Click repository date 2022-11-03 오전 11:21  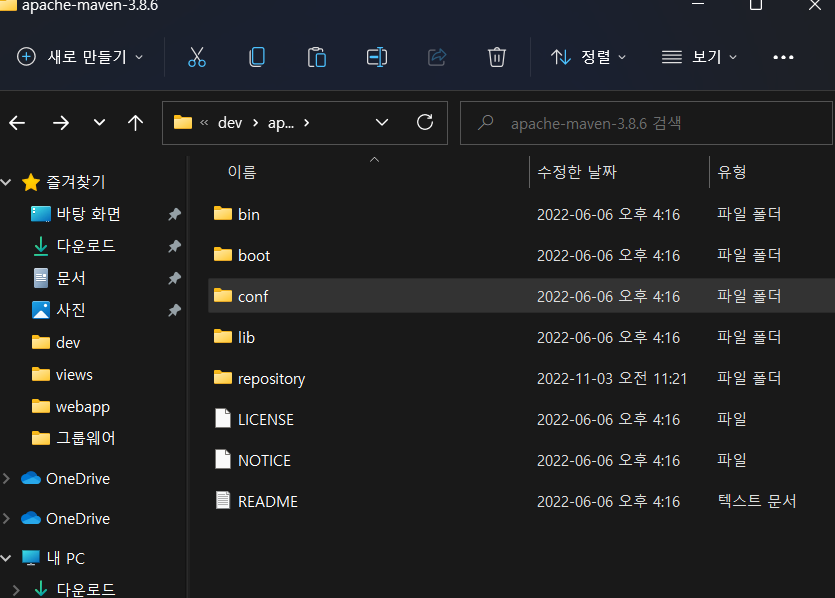[x=612, y=379]
